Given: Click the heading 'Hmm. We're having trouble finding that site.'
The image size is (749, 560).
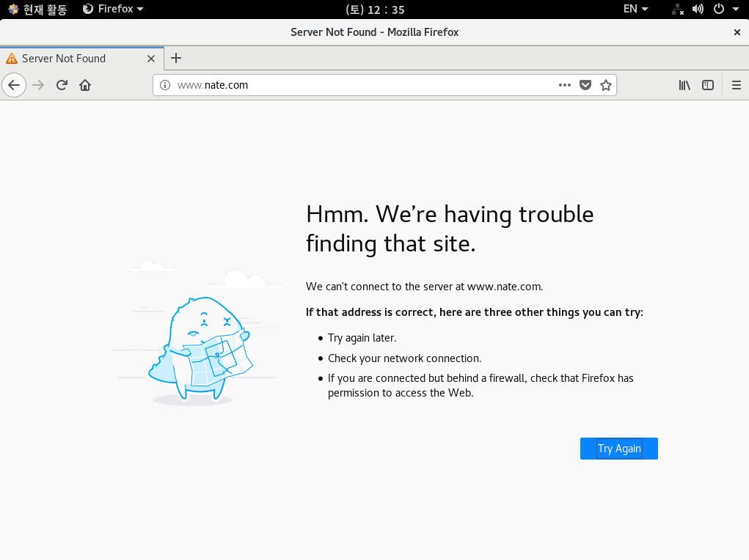Looking at the screenshot, I should pyautogui.click(x=450, y=229).
